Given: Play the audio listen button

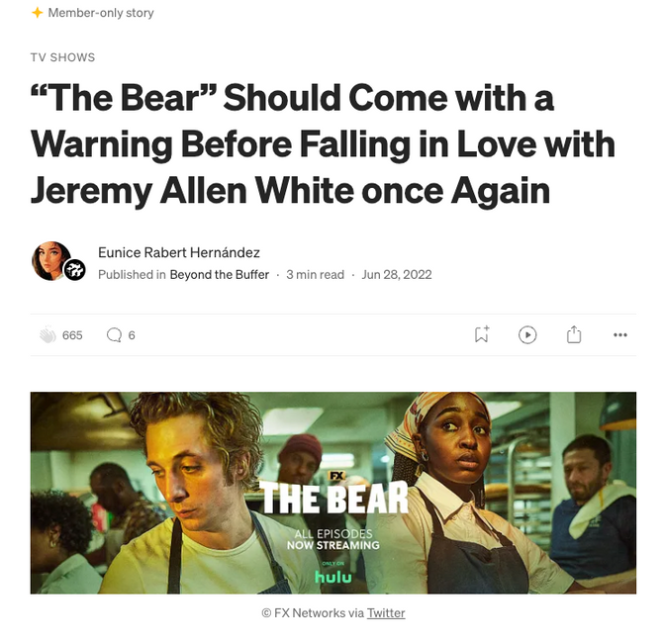Looking at the screenshot, I should click(x=527, y=335).
